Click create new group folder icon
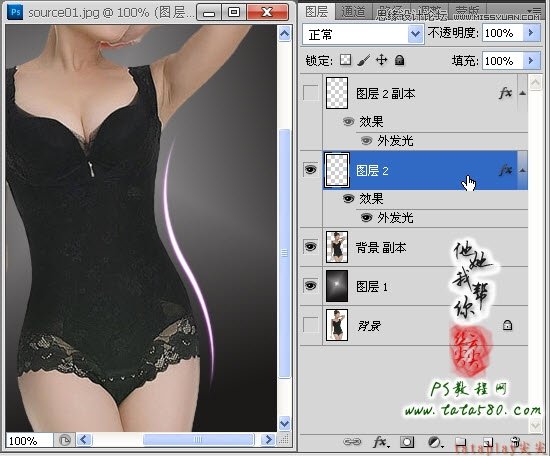Viewport: 550px width, 456px height. click(x=461, y=442)
